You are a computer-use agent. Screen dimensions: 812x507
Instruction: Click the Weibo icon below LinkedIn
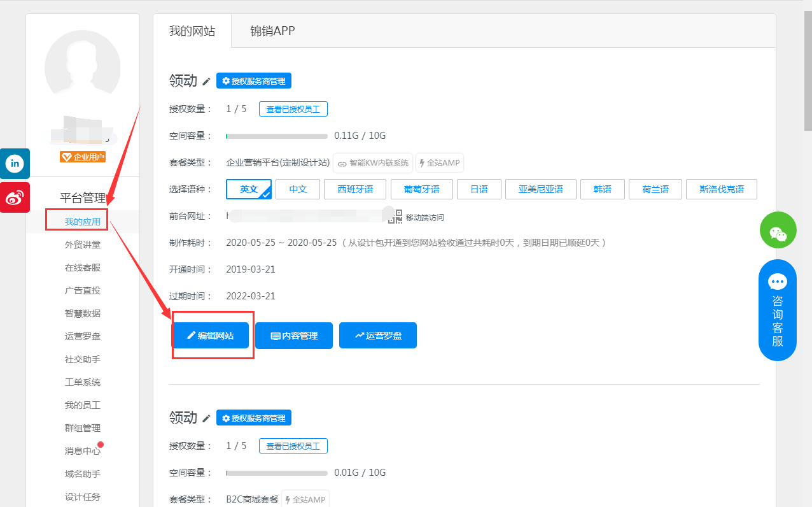[15, 197]
